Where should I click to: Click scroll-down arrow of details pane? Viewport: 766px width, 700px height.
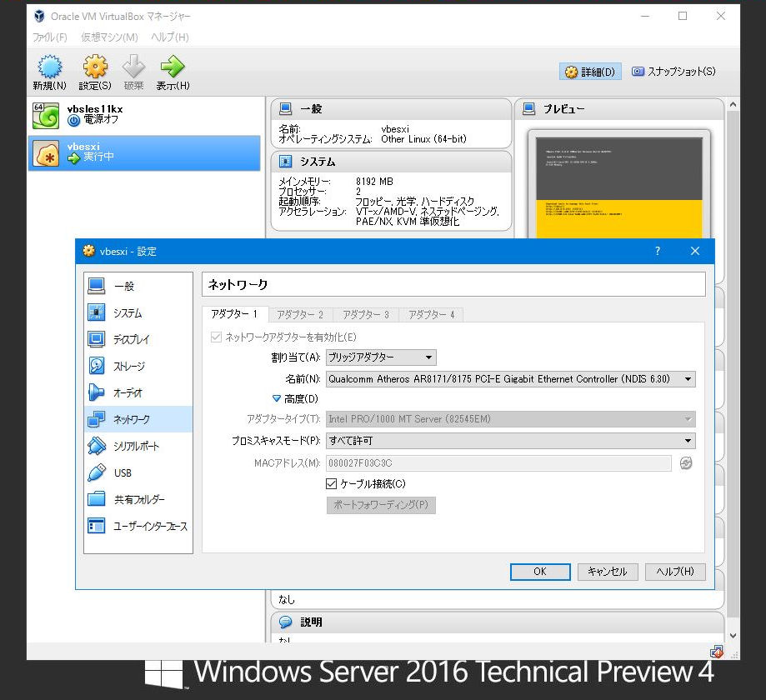point(733,636)
